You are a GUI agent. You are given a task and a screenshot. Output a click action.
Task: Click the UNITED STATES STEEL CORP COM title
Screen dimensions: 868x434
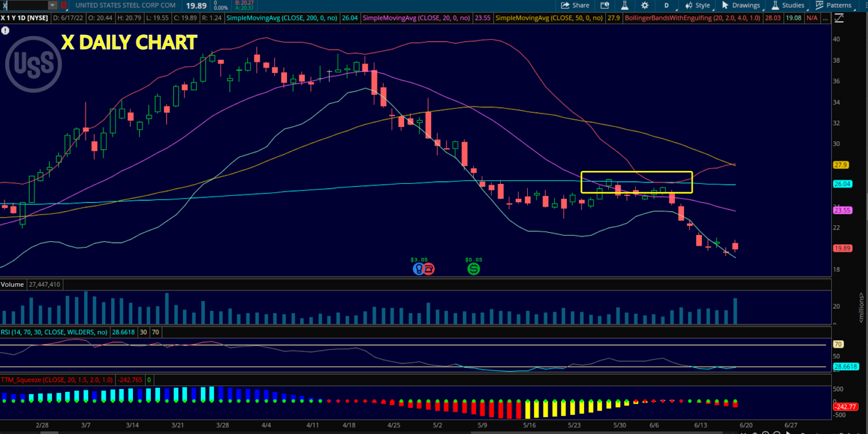[125, 5]
